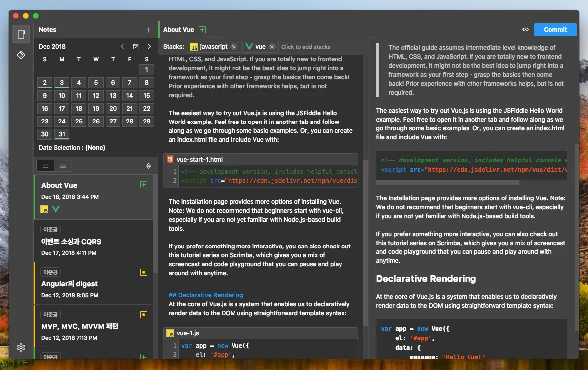588x370 pixels.
Task: Click yellow status icon on MVP, MVC, MVVM note
Action: coord(143,315)
